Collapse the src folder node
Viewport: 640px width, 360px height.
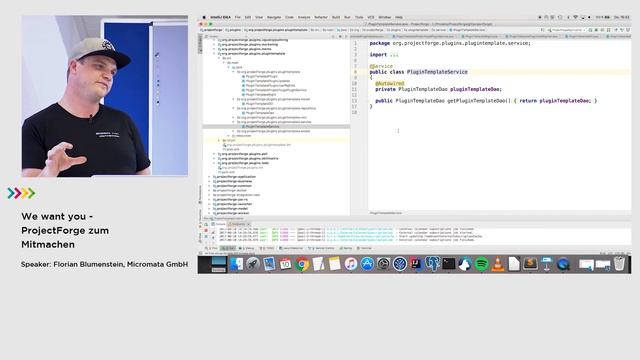pyautogui.click(x=219, y=58)
